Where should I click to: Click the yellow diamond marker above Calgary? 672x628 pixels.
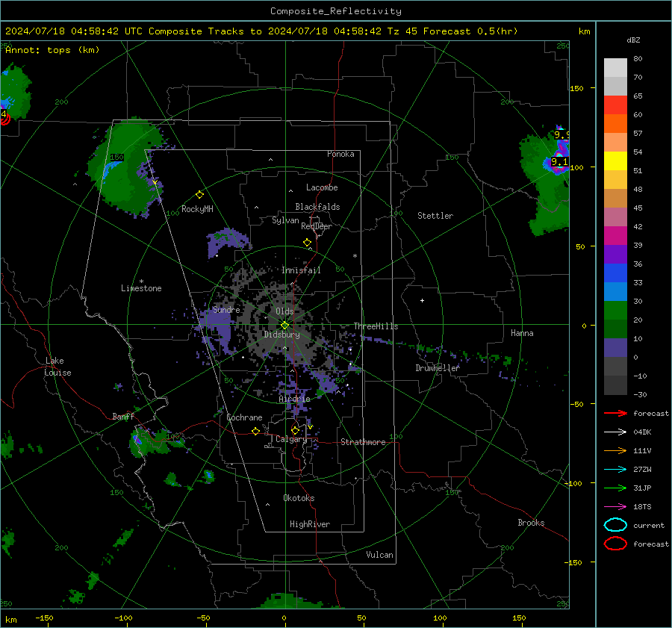(x=295, y=430)
